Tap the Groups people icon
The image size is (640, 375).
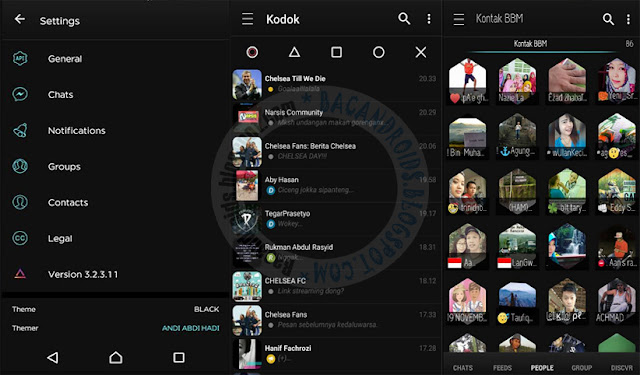tap(20, 166)
